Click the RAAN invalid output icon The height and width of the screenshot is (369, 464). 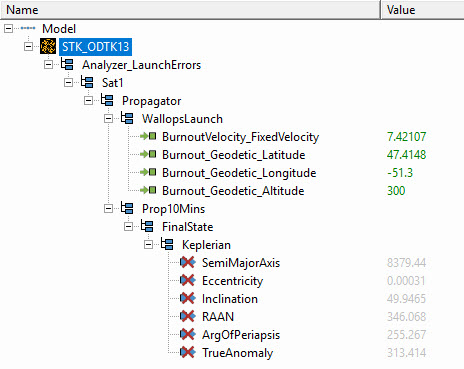(x=188, y=316)
